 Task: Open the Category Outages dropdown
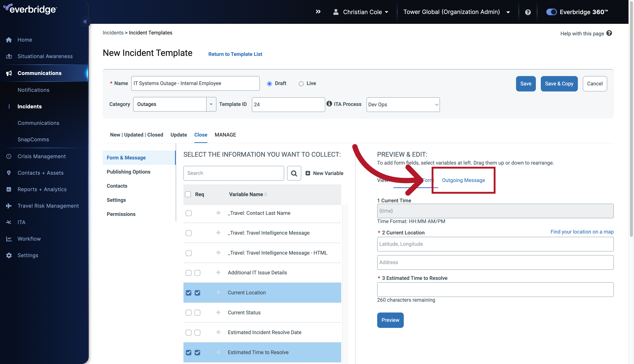211,104
